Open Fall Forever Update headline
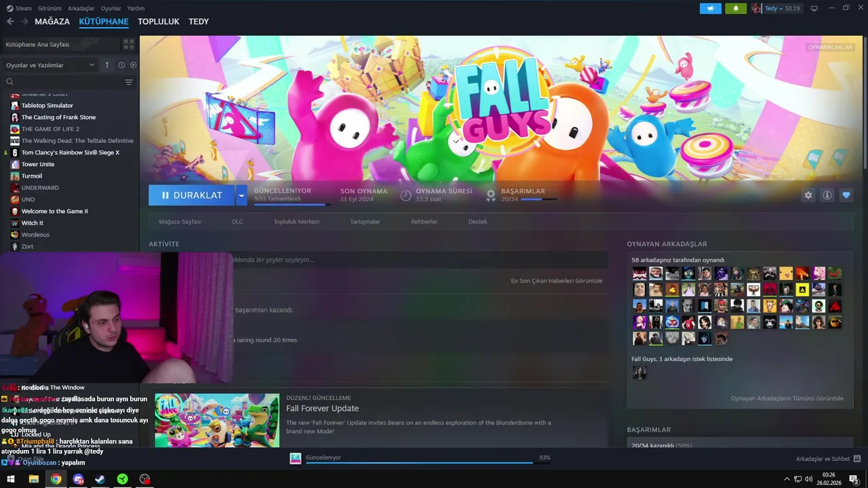 click(x=322, y=408)
